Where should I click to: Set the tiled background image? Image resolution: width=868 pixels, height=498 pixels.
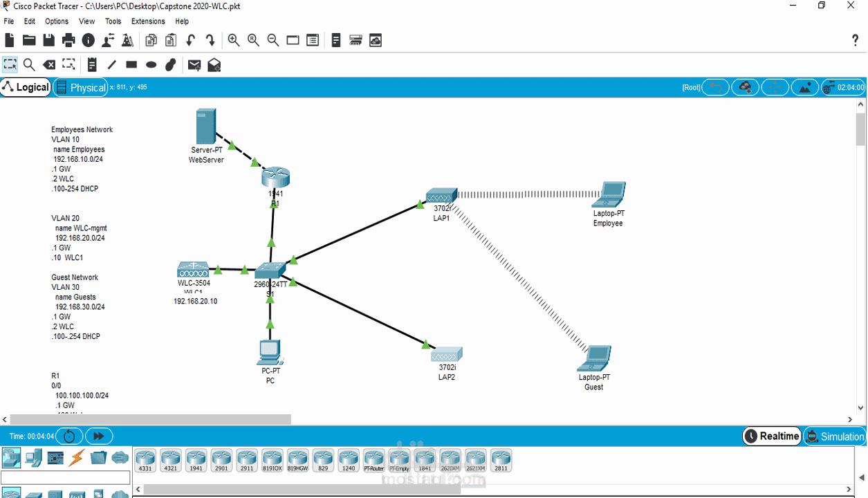[805, 87]
